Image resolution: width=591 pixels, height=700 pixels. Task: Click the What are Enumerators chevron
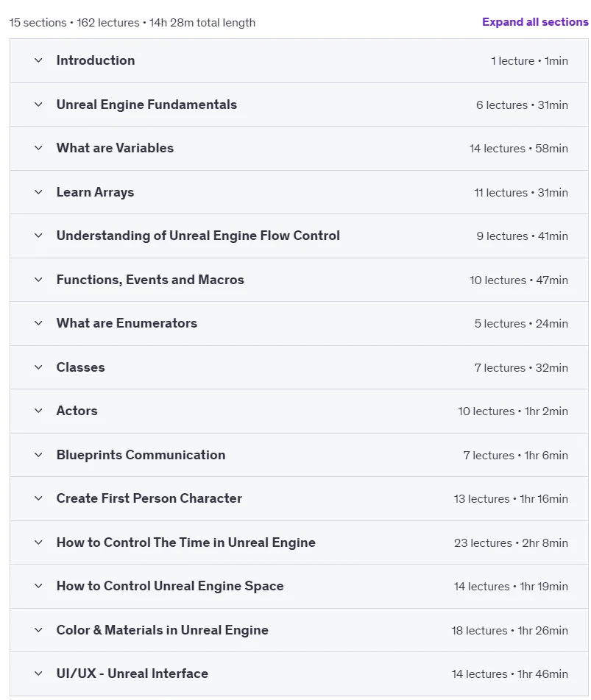coord(38,323)
